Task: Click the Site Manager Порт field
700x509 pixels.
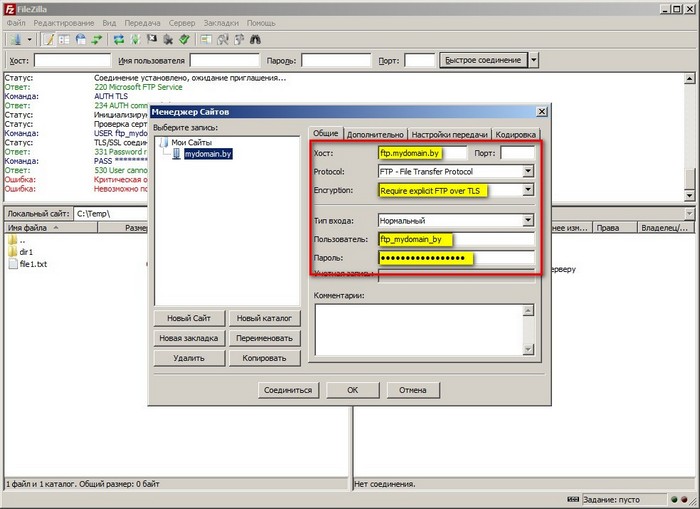Action: [517, 153]
